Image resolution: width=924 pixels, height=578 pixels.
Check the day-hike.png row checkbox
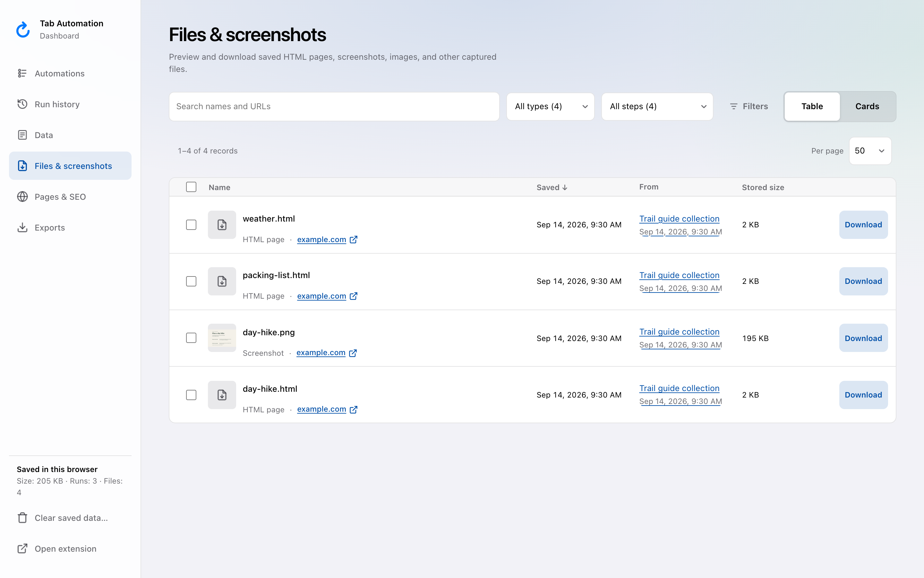191,338
